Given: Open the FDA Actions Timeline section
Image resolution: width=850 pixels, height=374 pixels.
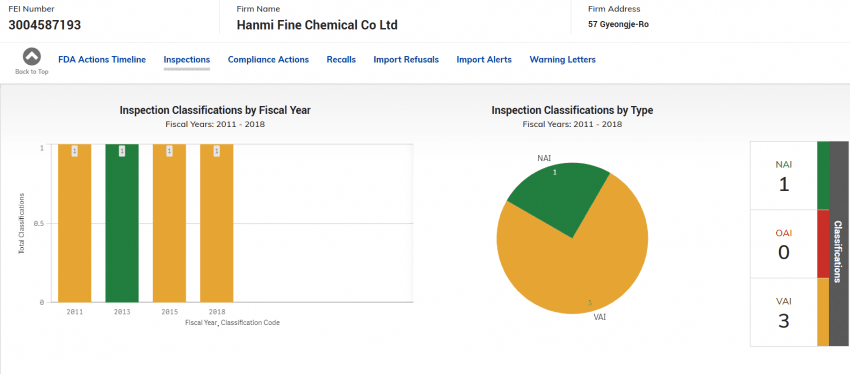Looking at the screenshot, I should pyautogui.click(x=102, y=60).
